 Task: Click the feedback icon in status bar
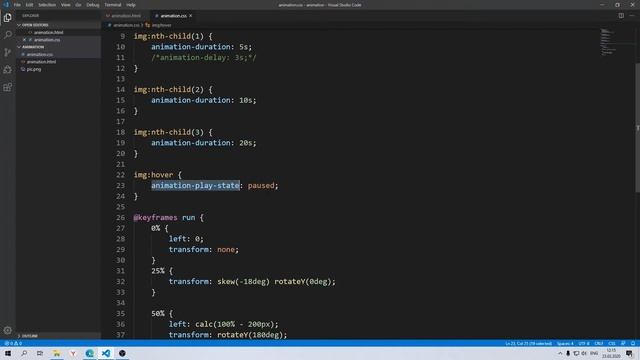tap(623, 343)
